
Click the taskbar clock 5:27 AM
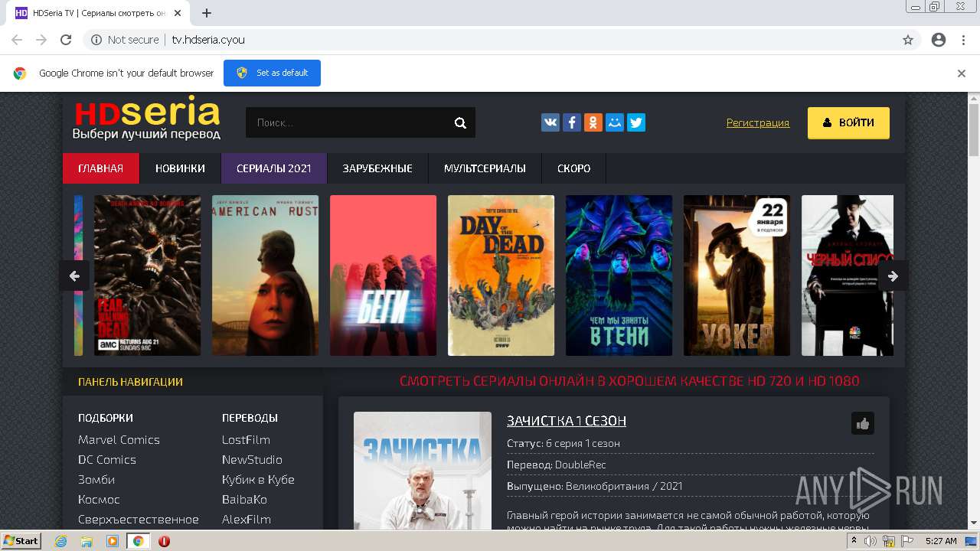(941, 541)
